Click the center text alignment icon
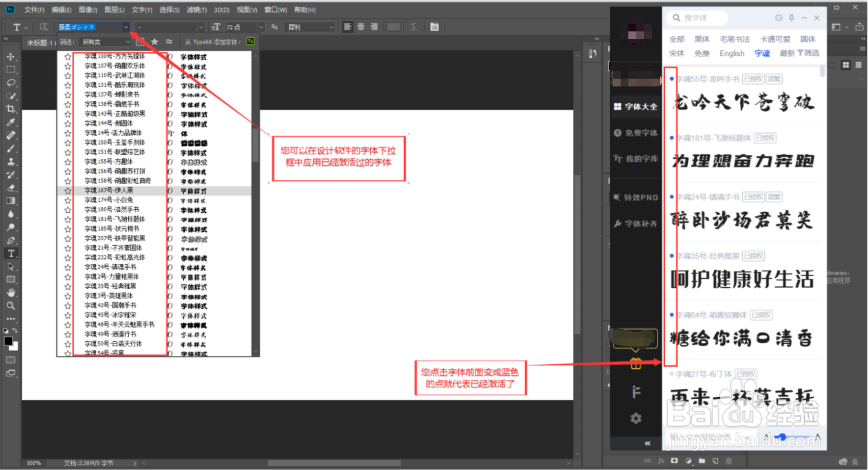 [x=361, y=27]
